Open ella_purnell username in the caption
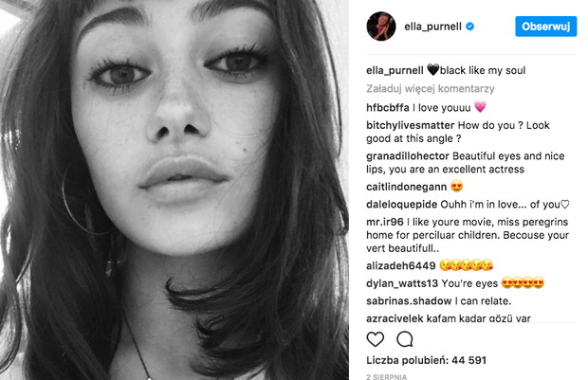This screenshot has width=588, height=380. (x=395, y=70)
